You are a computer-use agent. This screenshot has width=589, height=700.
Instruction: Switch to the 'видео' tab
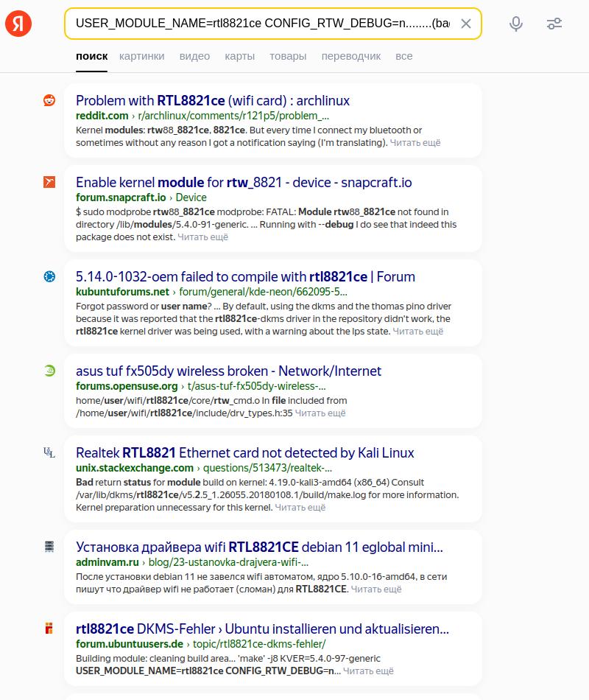[194, 56]
